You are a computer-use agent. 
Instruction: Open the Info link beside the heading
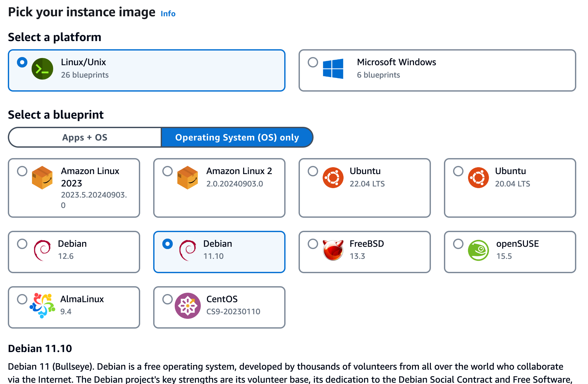(x=168, y=14)
